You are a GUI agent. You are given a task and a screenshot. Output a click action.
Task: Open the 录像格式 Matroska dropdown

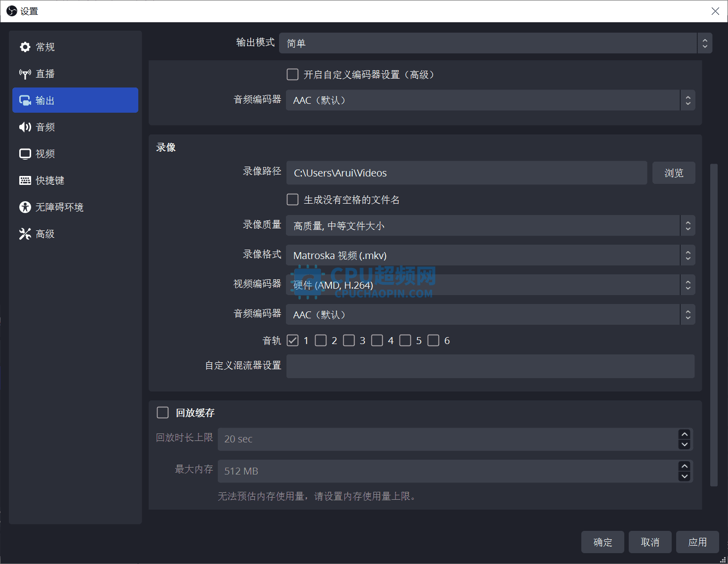pos(490,256)
